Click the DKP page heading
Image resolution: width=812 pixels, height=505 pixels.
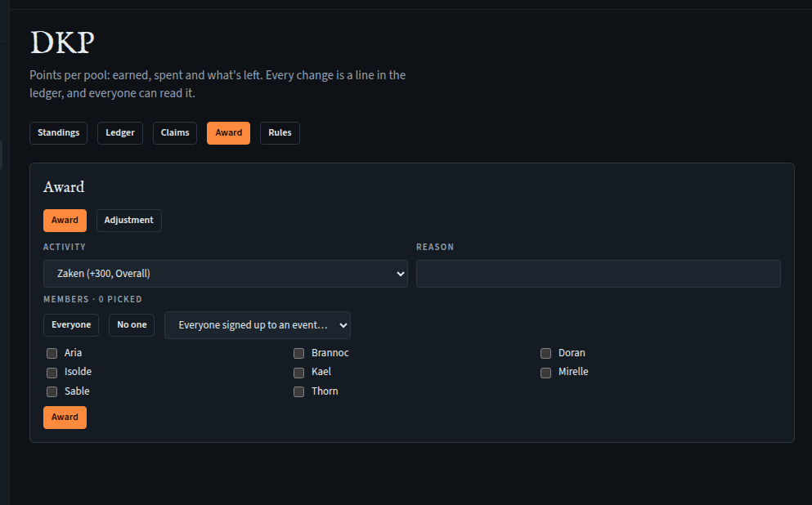click(62, 42)
